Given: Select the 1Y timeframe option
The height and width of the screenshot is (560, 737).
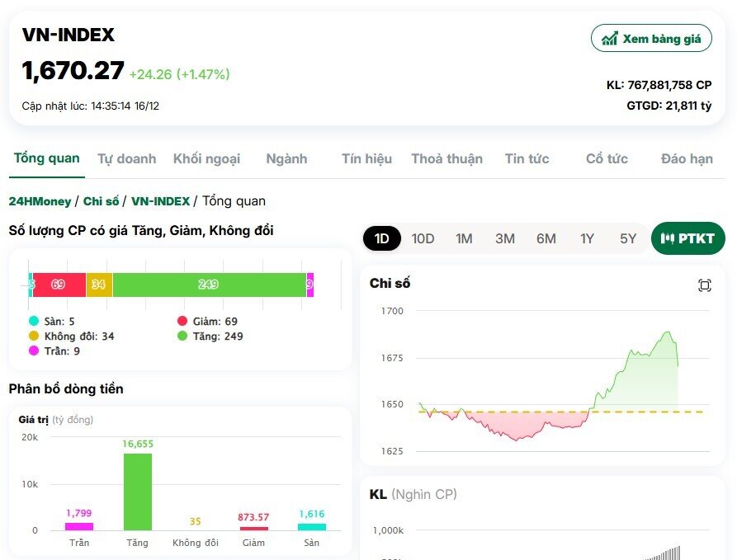Looking at the screenshot, I should (587, 238).
